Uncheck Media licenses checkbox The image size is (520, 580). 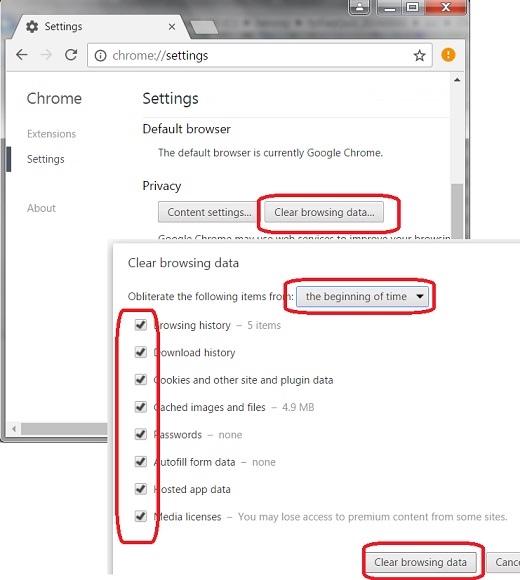click(141, 516)
